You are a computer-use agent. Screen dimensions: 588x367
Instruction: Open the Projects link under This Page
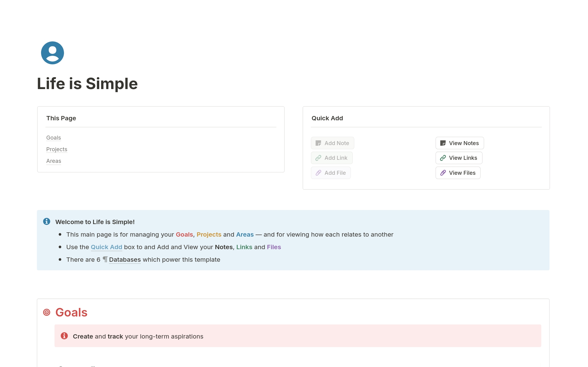click(x=57, y=149)
